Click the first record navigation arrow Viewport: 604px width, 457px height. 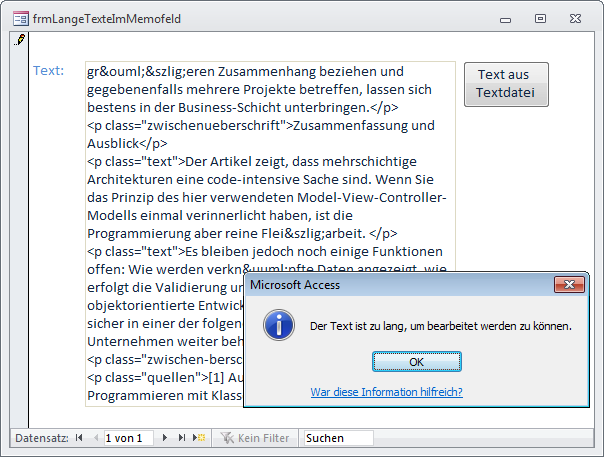click(x=81, y=438)
